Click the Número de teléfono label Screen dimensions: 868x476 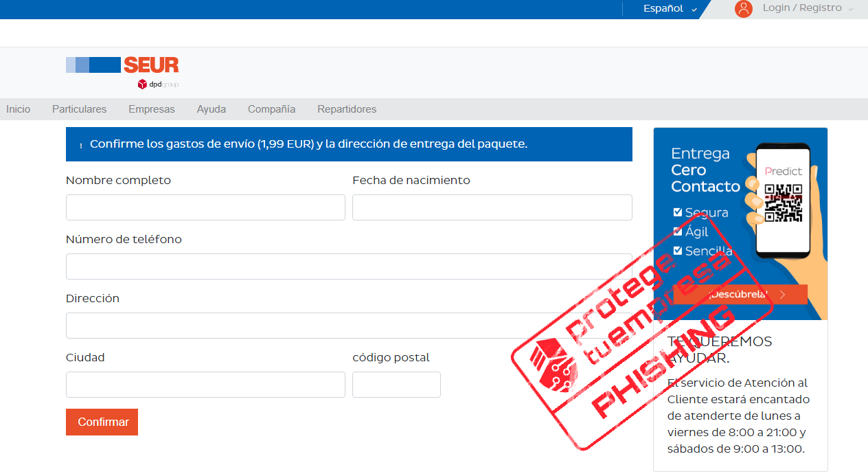124,240
